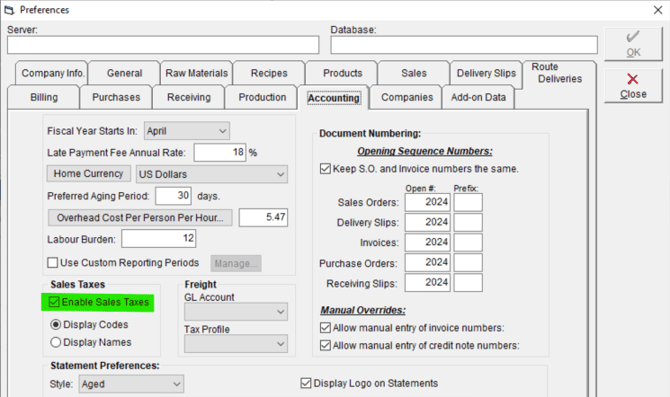Image resolution: width=670 pixels, height=397 pixels.
Task: Expand the US Dollars currency dropdown
Action: coord(212,174)
